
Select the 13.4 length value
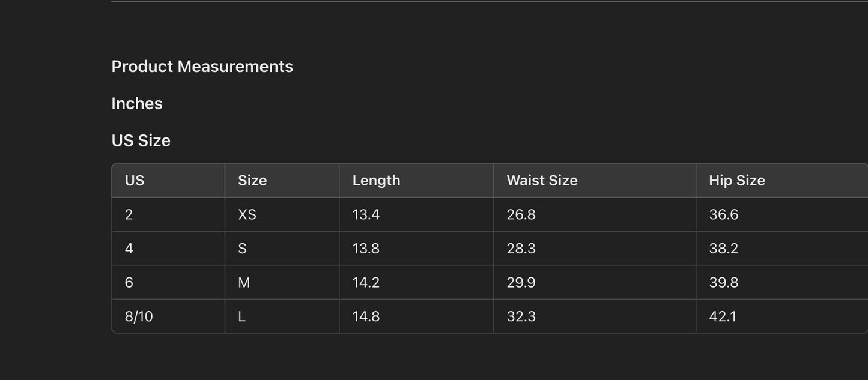point(366,215)
